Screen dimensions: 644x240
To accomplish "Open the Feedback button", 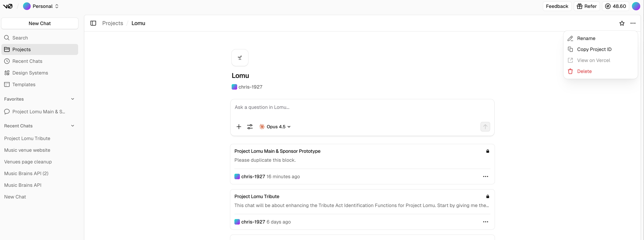I will (557, 6).
